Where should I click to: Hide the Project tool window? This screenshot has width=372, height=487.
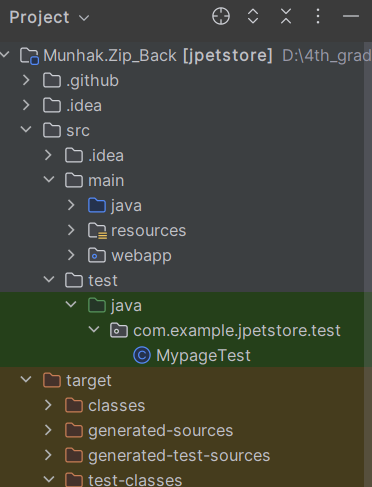tap(351, 16)
